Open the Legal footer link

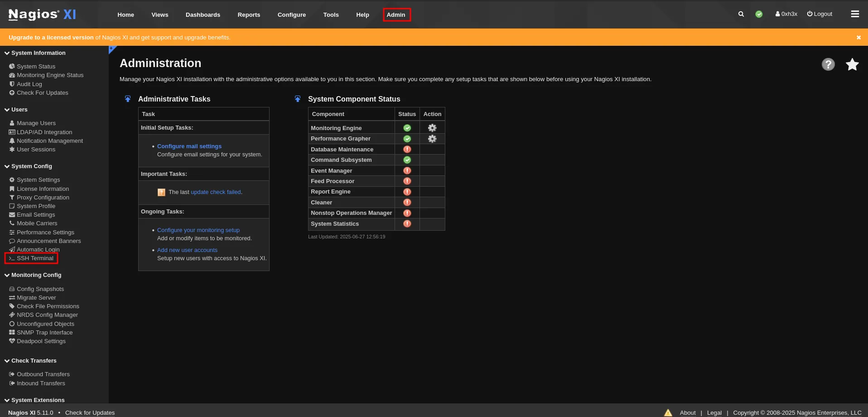click(714, 413)
